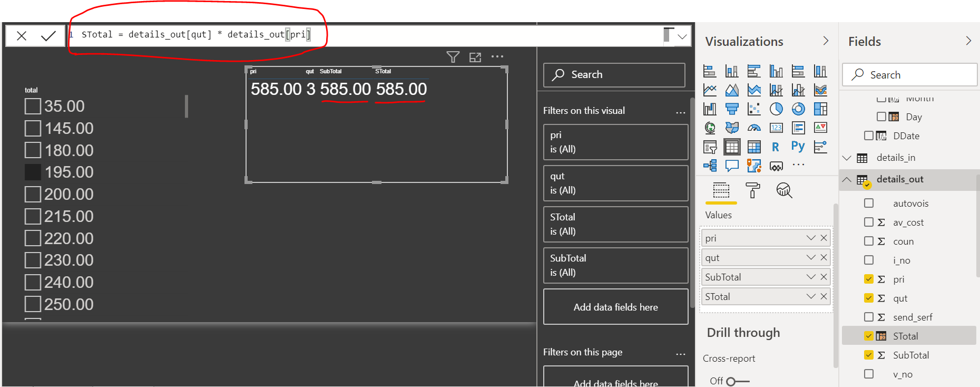The width and height of the screenshot is (980, 387).
Task: Collapse the Visualizations pane
Action: coord(826,41)
